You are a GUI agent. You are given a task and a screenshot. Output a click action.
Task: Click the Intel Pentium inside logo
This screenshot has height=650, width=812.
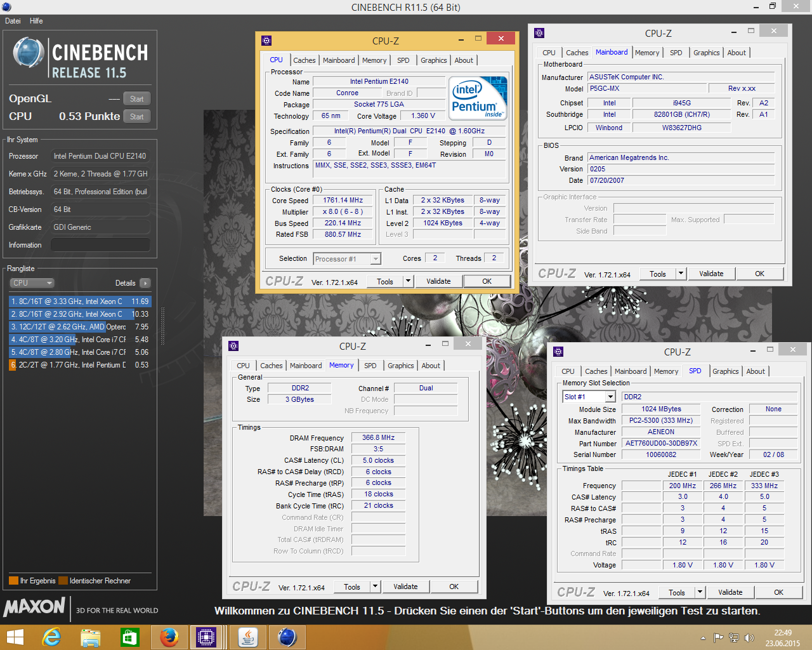tap(478, 98)
